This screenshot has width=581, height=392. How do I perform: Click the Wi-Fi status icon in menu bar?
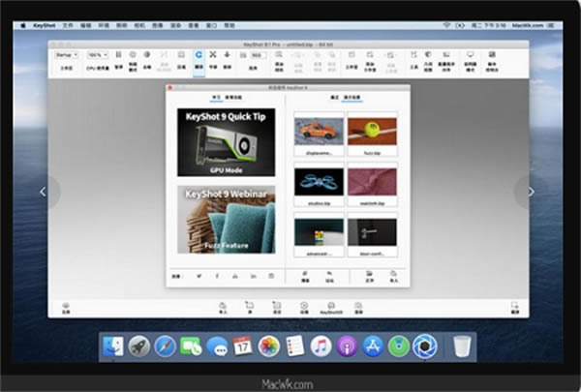pyautogui.click(x=446, y=25)
